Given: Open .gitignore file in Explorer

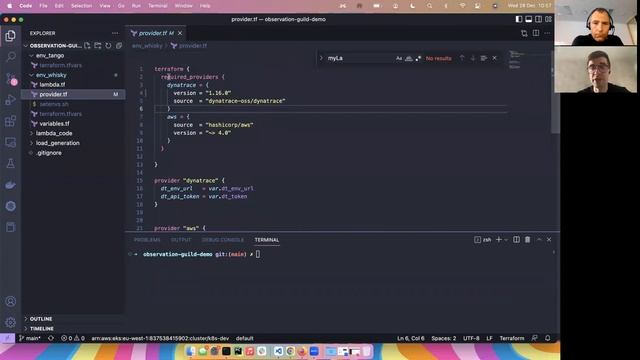Looking at the screenshot, I should pyautogui.click(x=49, y=153).
